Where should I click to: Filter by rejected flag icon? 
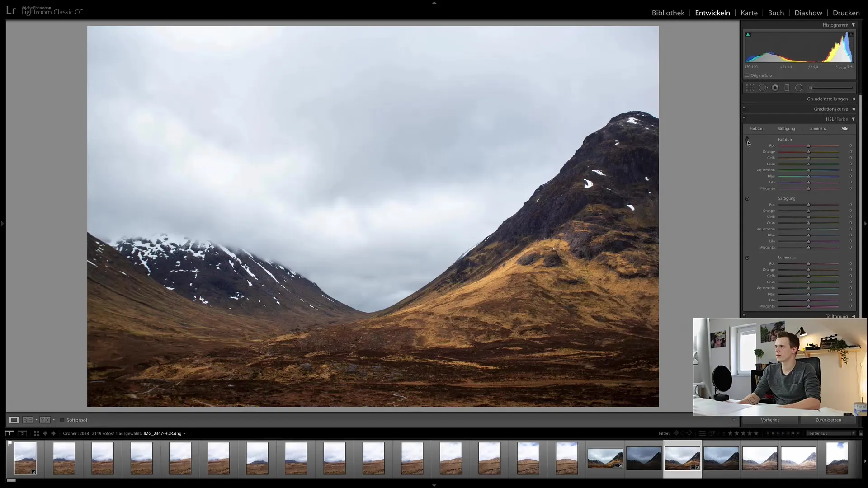point(689,433)
